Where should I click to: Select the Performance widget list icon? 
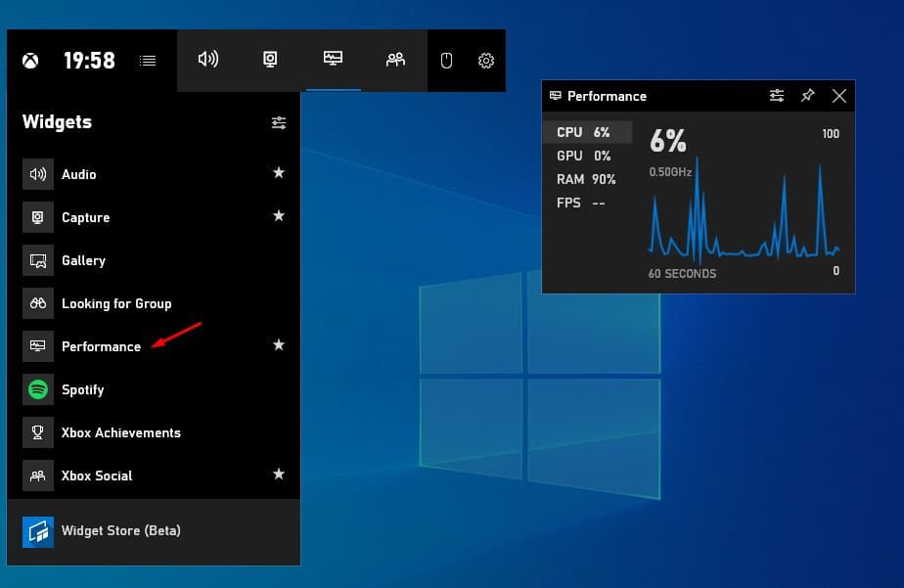[x=38, y=346]
